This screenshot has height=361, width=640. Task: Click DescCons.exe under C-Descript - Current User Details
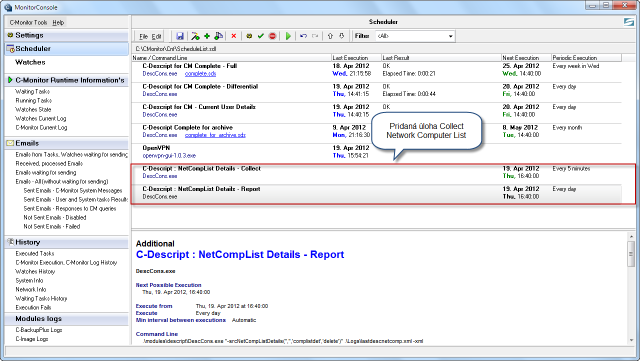[x=160, y=115]
